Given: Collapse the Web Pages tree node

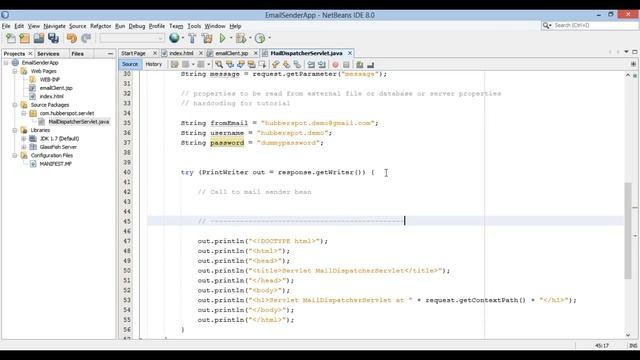Looking at the screenshot, I should [15, 71].
